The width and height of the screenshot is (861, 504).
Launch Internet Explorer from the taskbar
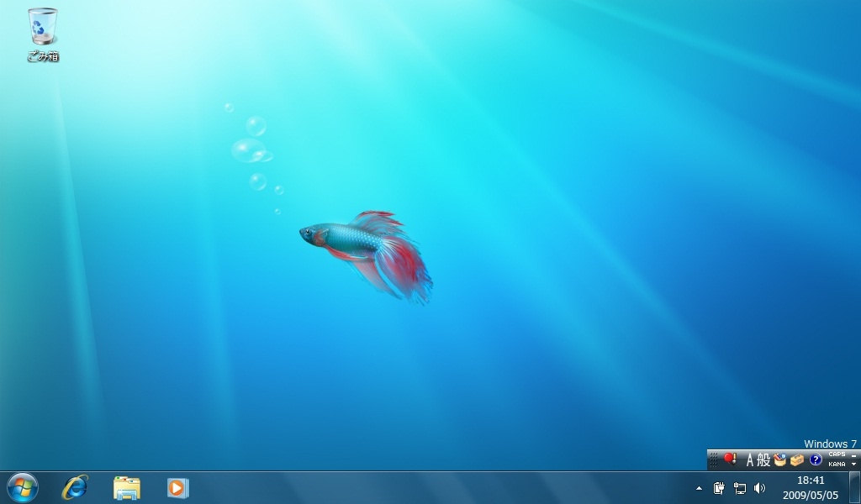pos(75,487)
